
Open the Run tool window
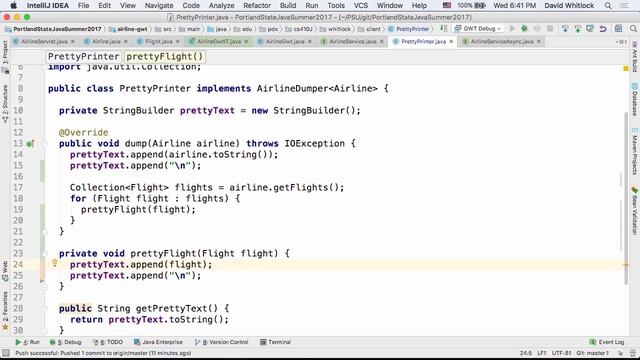[27, 342]
